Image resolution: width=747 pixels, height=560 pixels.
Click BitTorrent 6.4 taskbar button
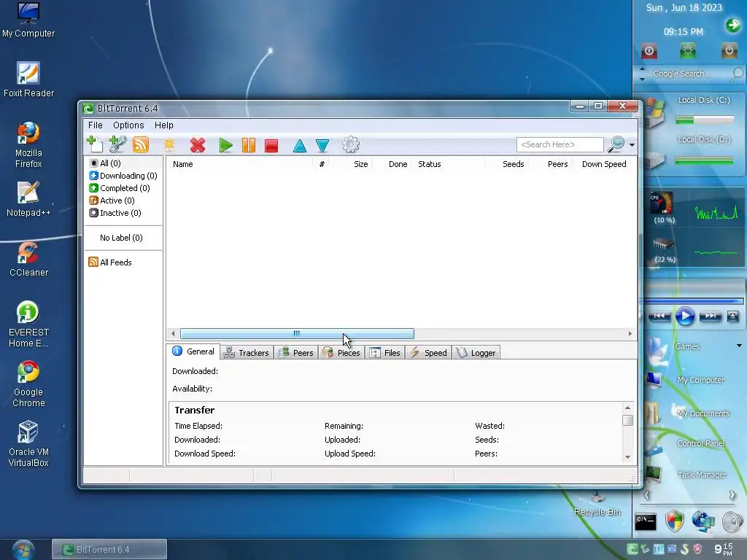click(x=109, y=550)
